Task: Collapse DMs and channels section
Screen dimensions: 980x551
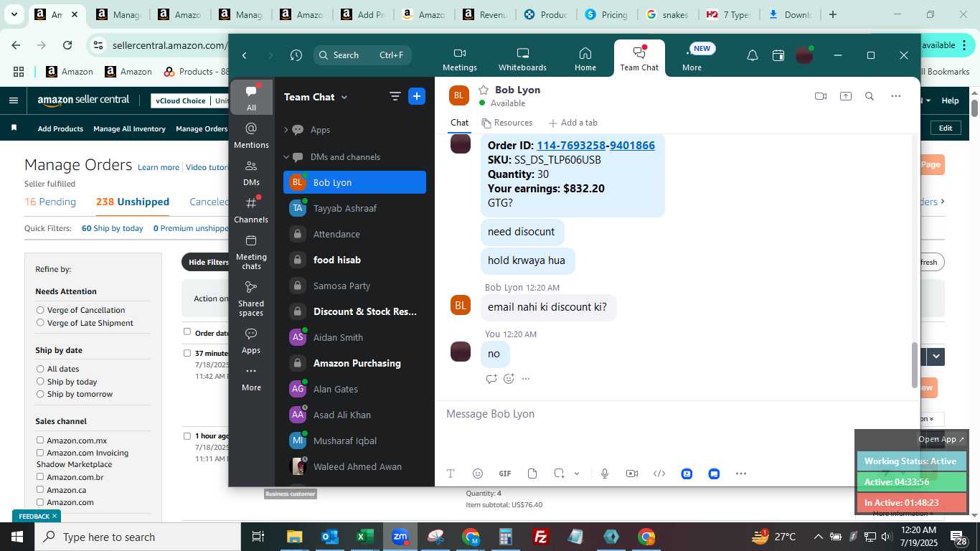Action: click(286, 157)
